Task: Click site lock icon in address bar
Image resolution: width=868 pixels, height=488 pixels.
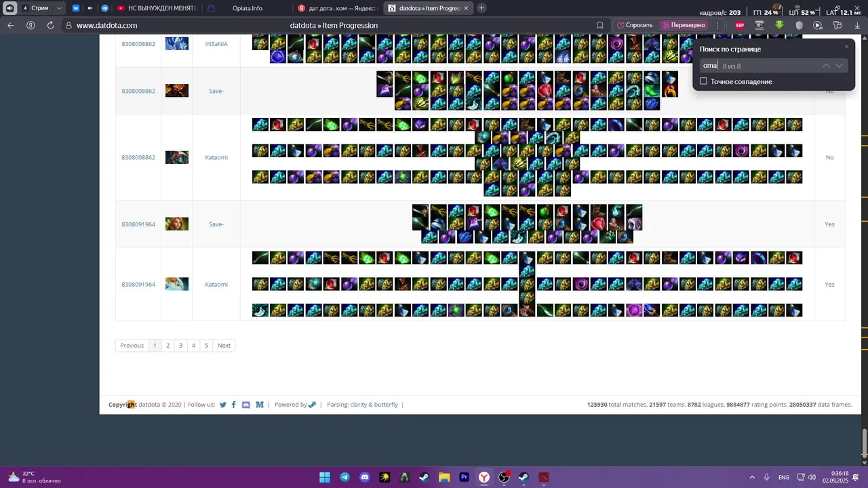Action: [x=68, y=25]
